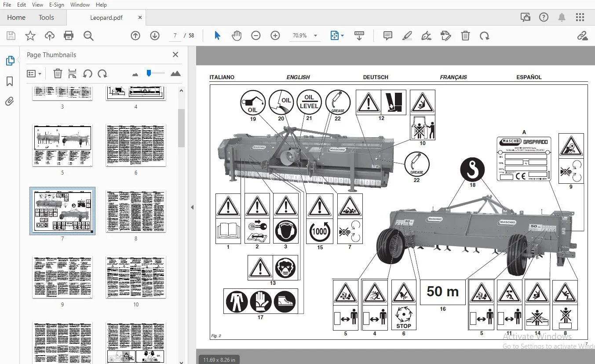
Task: Click the 70.9% zoom value field
Action: point(300,36)
